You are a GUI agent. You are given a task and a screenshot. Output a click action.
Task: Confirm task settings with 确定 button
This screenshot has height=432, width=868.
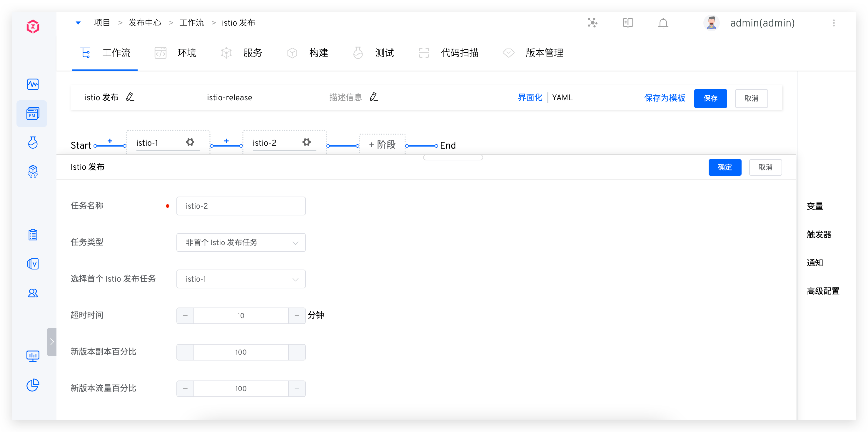click(x=725, y=167)
